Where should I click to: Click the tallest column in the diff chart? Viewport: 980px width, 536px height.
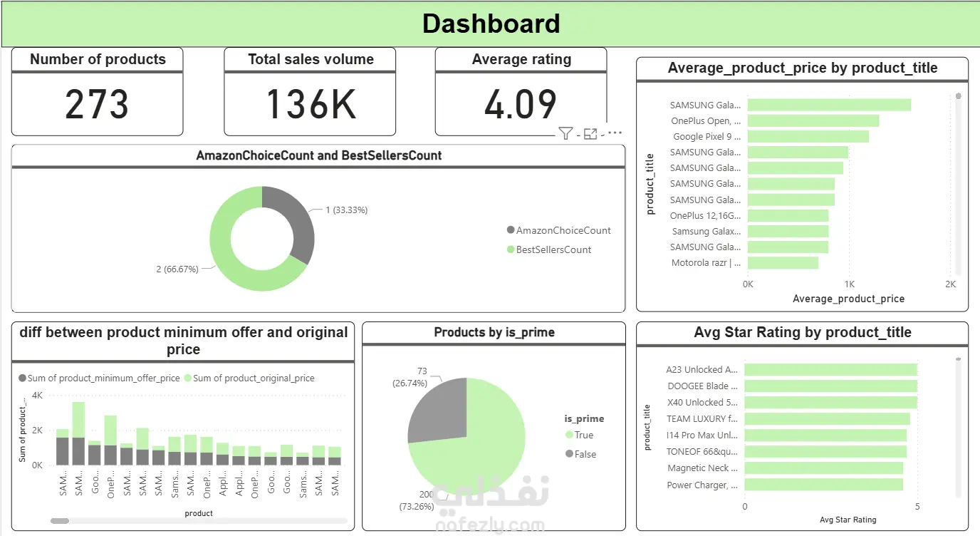click(x=78, y=433)
